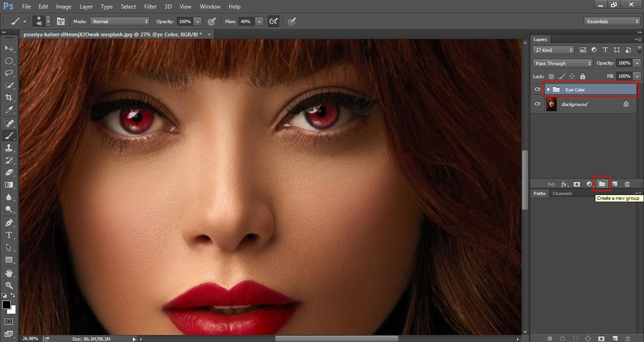Open the Filter menu
This screenshot has height=342, width=644.
(150, 7)
